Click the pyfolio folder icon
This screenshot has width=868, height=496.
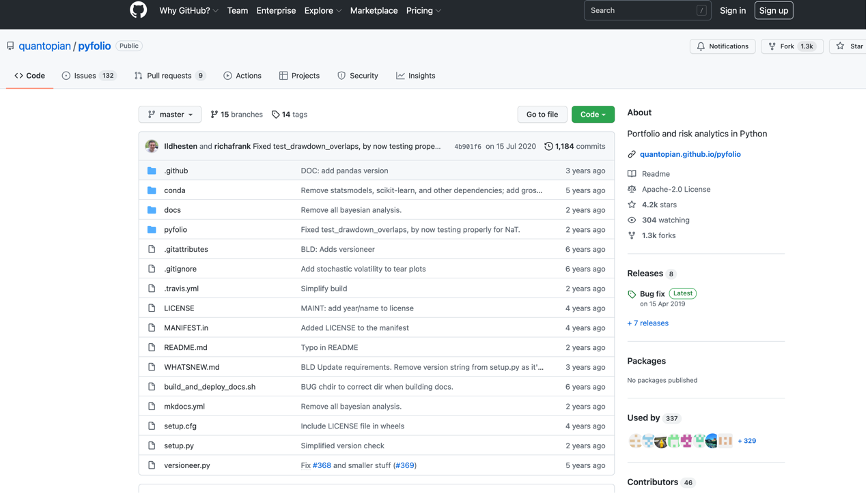[x=152, y=230]
